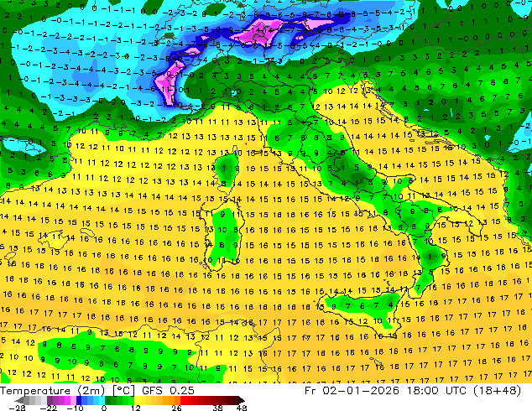Click the "-10" label on color scale
532x411 pixels.
tap(75, 408)
